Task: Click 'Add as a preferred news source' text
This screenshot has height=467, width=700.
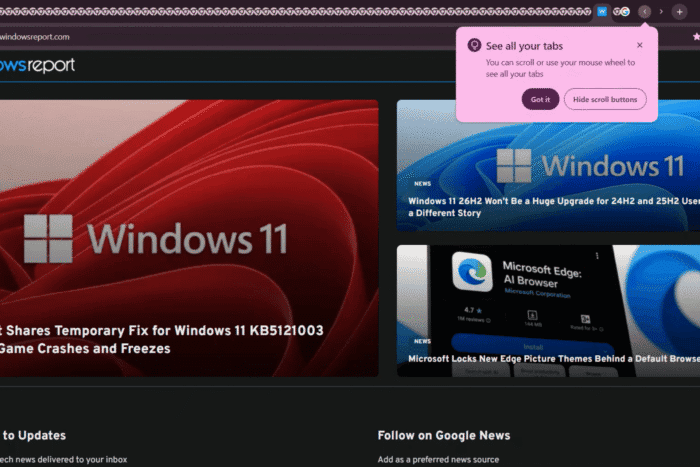Action: tap(438, 459)
